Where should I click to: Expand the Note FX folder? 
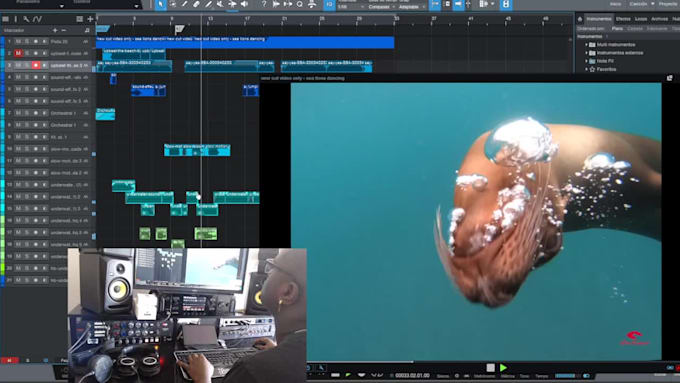click(x=586, y=61)
